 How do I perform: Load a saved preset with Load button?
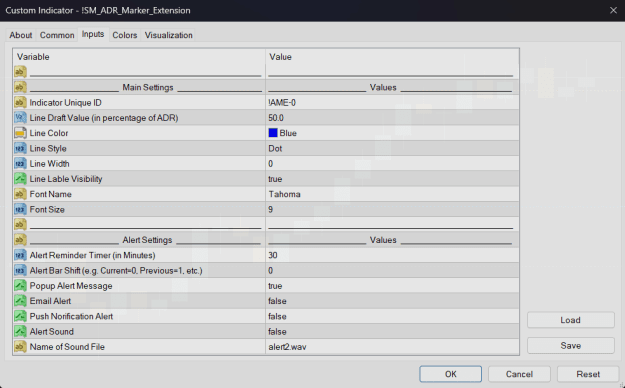tap(570, 320)
